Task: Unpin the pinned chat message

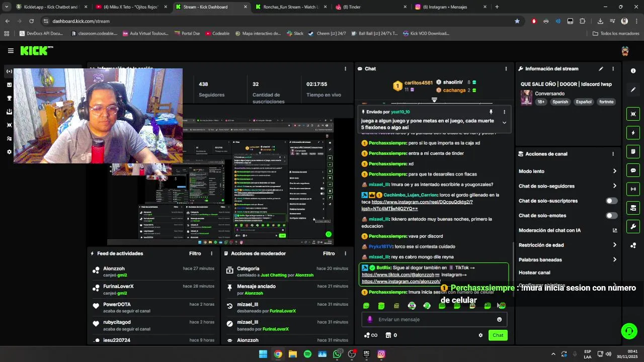Action: [x=491, y=112]
